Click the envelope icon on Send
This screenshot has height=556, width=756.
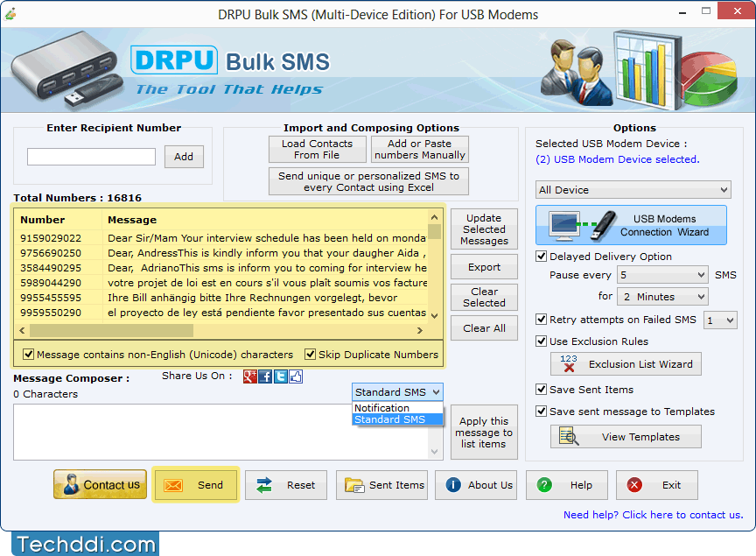173,485
